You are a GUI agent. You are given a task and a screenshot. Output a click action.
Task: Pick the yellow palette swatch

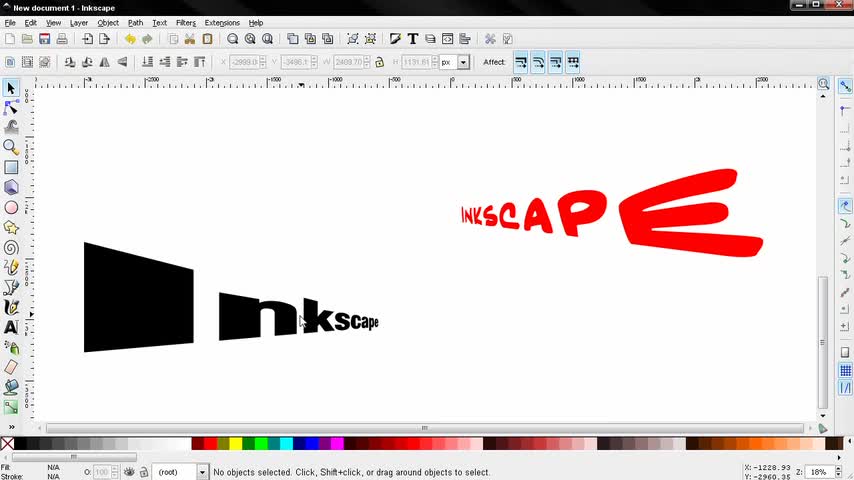tap(235, 443)
